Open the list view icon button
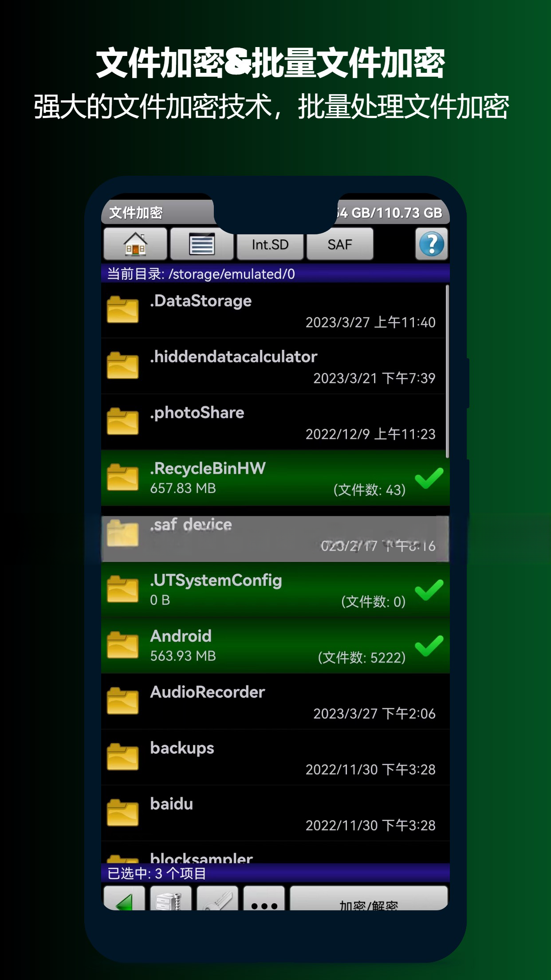551x980 pixels. [202, 244]
